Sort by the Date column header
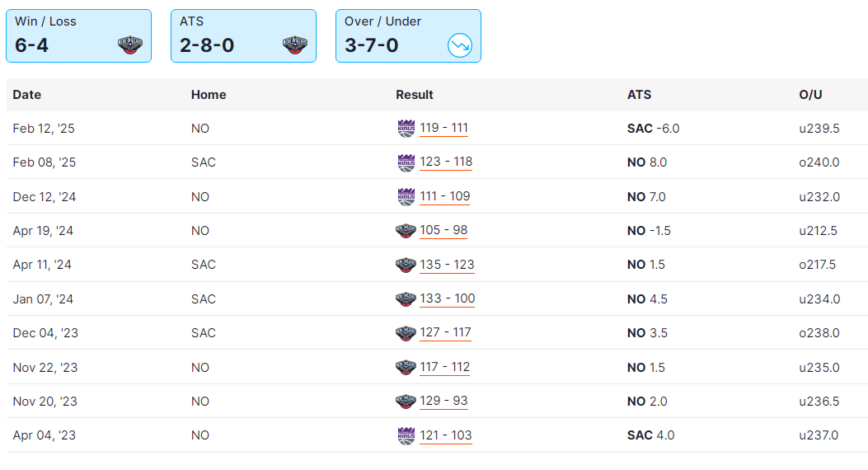 [27, 95]
